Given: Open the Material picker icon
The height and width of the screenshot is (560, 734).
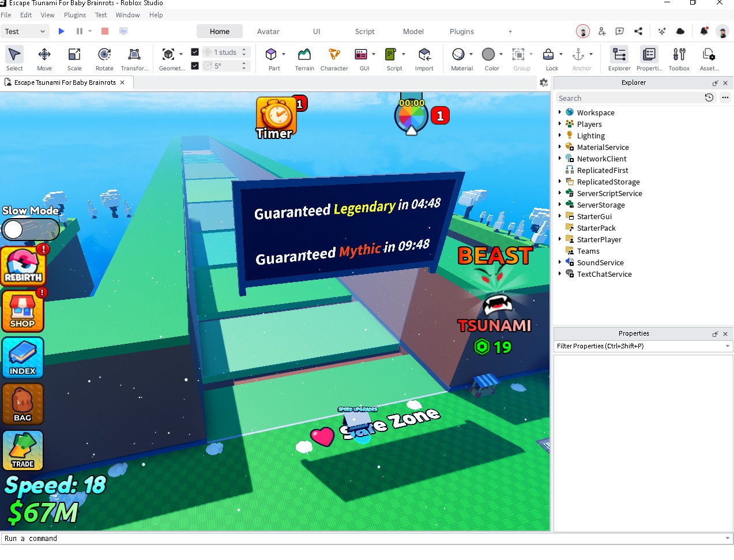Looking at the screenshot, I should point(458,54).
